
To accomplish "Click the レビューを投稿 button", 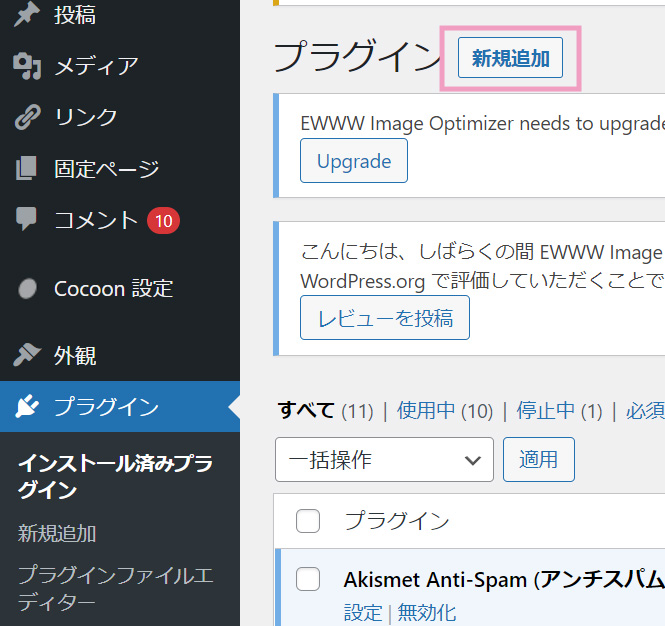I will (x=385, y=318).
